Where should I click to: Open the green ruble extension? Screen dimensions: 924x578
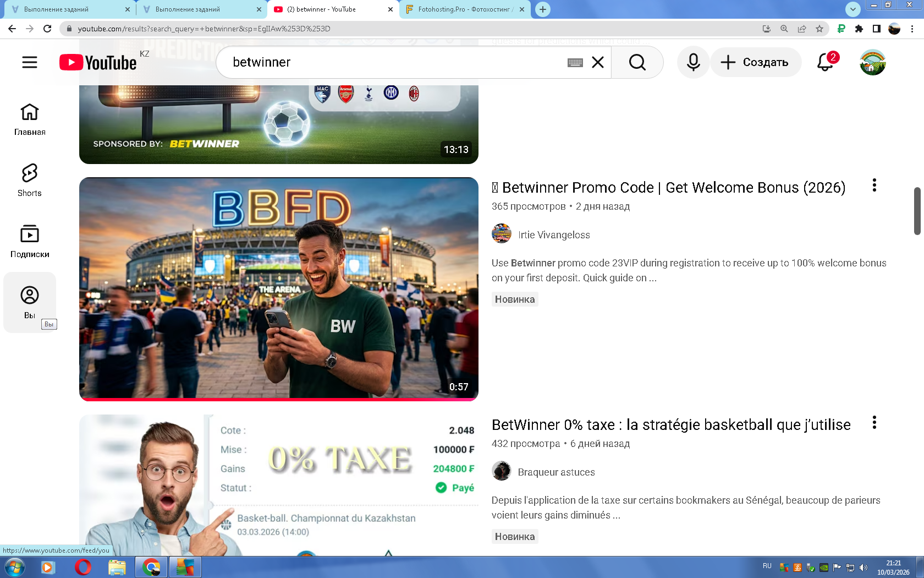tap(841, 29)
